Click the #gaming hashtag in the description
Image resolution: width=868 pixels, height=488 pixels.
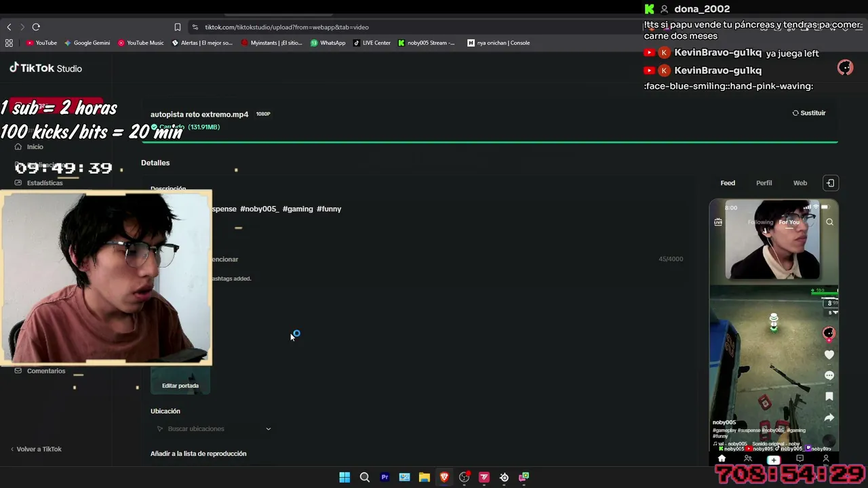pyautogui.click(x=298, y=209)
